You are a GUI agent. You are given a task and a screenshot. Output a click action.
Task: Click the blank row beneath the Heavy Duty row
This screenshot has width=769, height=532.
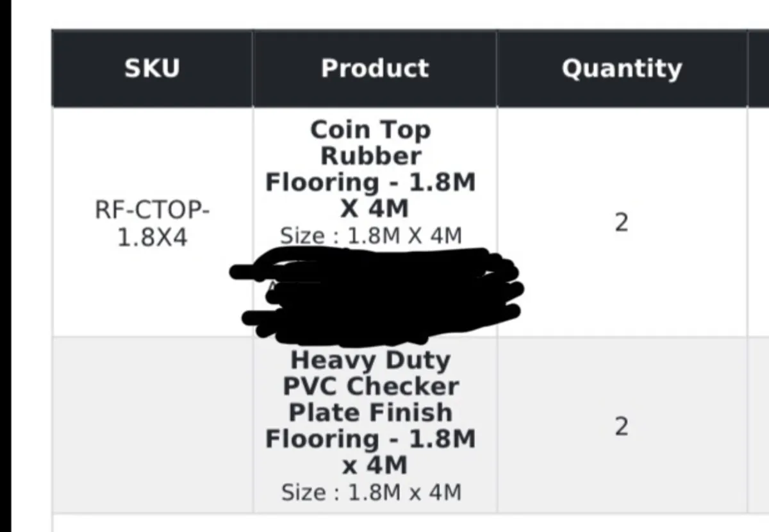[x=410, y=522]
